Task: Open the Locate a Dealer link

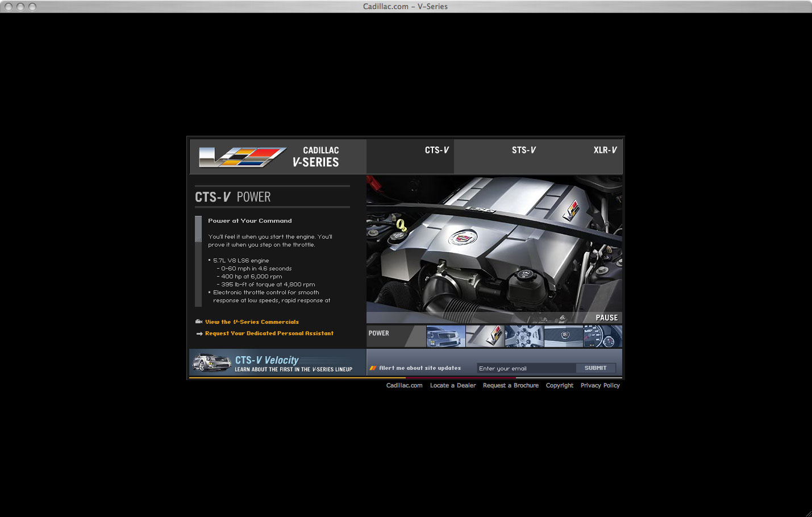Action: 453,386
